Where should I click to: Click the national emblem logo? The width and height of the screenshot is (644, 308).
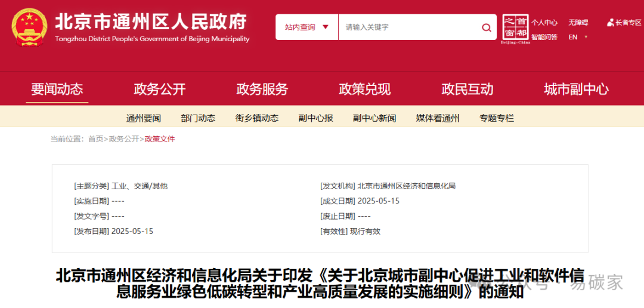point(29,27)
